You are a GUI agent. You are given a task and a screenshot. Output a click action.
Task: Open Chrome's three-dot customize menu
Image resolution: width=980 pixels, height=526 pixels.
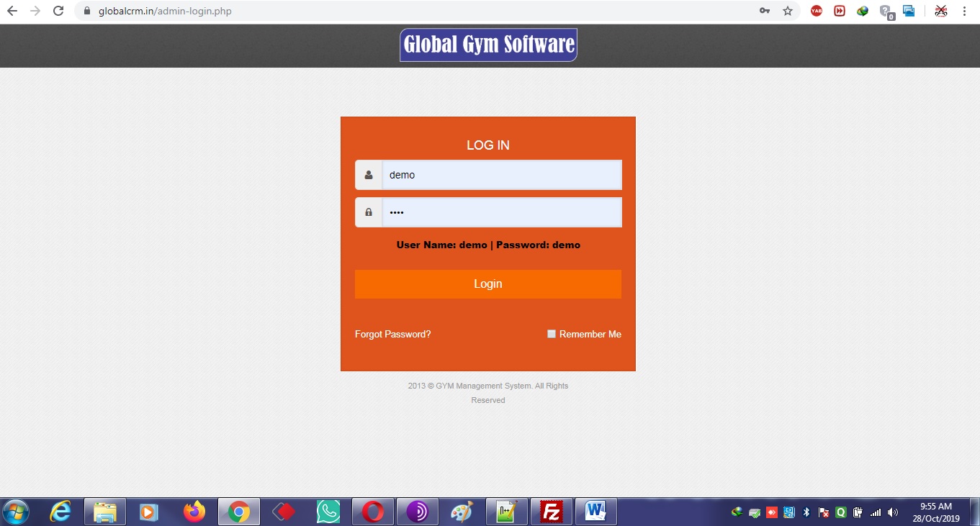click(x=965, y=11)
